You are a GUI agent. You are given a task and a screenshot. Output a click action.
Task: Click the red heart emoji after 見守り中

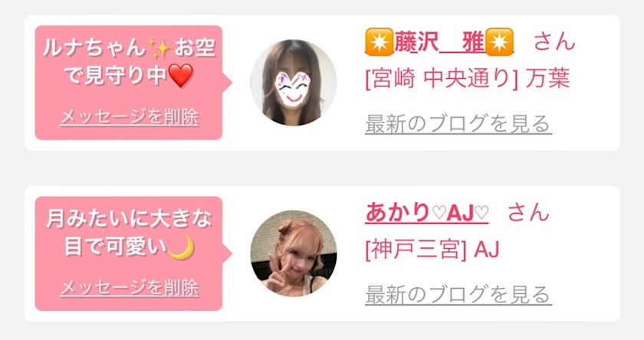click(181, 76)
